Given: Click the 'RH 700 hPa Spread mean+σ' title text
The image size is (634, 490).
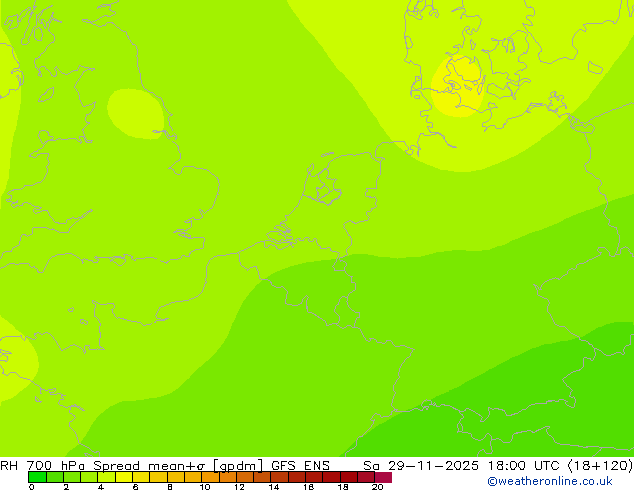Looking at the screenshot, I should point(104,465).
